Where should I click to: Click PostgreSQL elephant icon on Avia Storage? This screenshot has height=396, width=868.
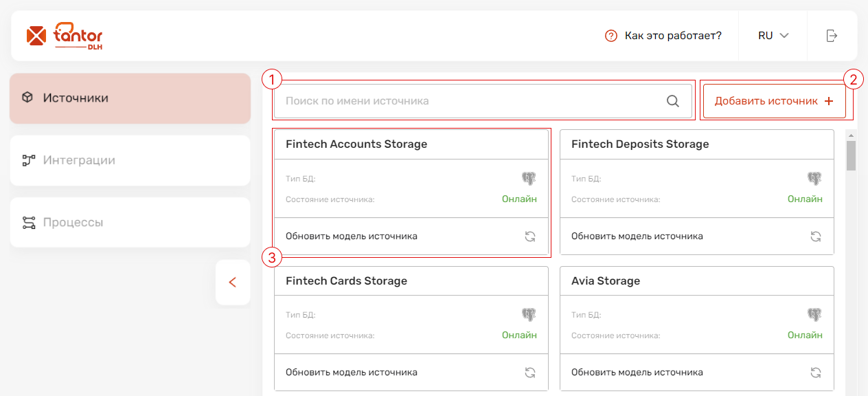(814, 315)
